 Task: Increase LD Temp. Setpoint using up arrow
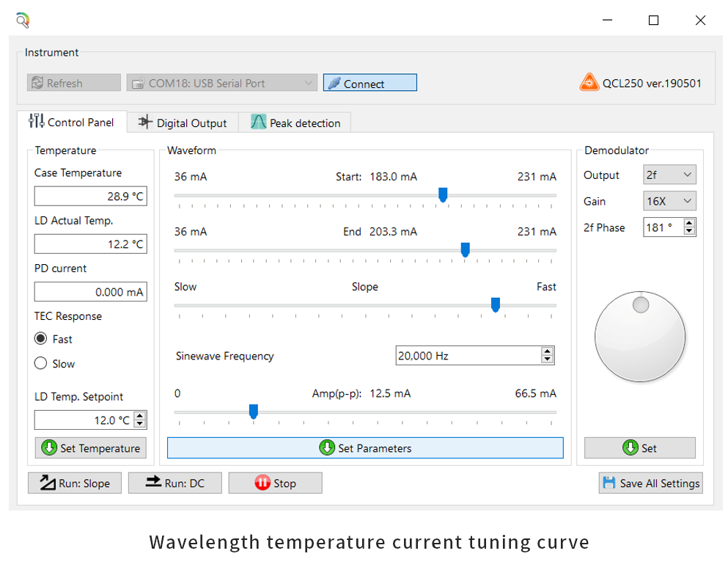(x=141, y=416)
